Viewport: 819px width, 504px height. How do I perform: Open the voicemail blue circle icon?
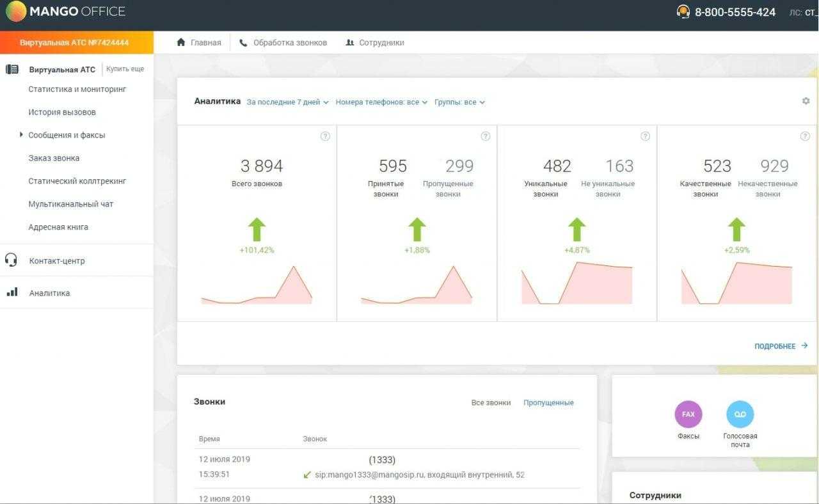click(740, 414)
